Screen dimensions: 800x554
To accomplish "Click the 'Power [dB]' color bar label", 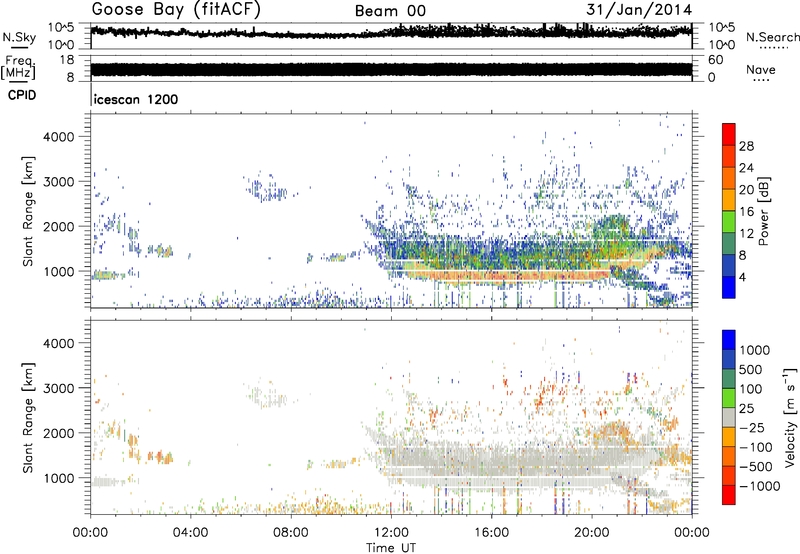I will click(x=763, y=211).
